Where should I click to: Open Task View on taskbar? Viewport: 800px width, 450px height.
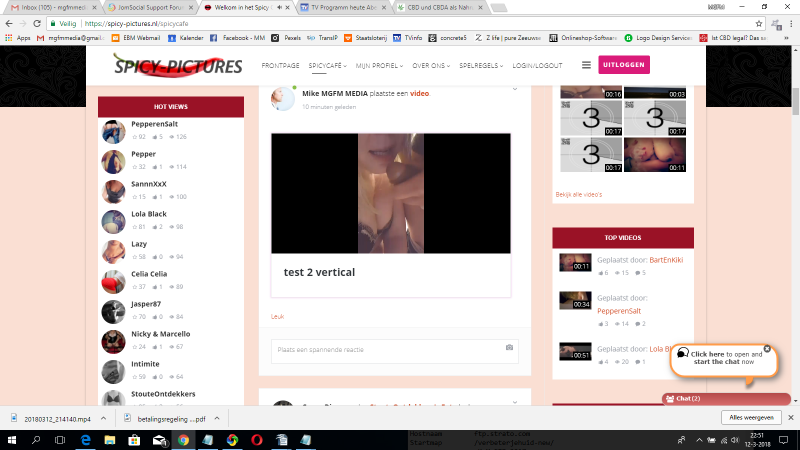click(x=60, y=440)
